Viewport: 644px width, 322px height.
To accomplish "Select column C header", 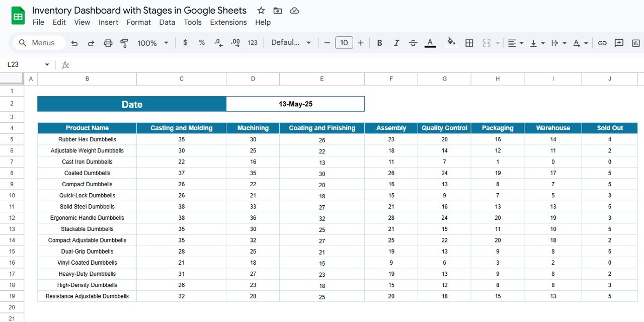I will point(181,79).
